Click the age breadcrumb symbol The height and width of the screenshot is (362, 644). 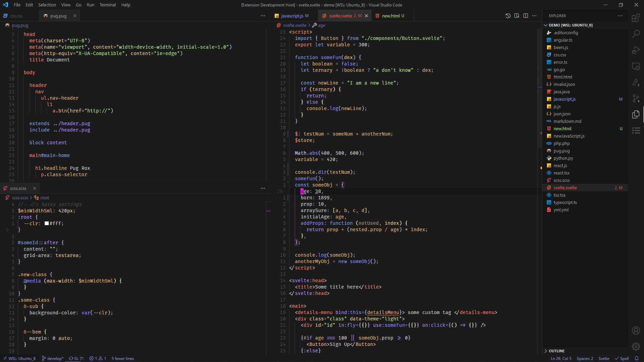[321, 25]
